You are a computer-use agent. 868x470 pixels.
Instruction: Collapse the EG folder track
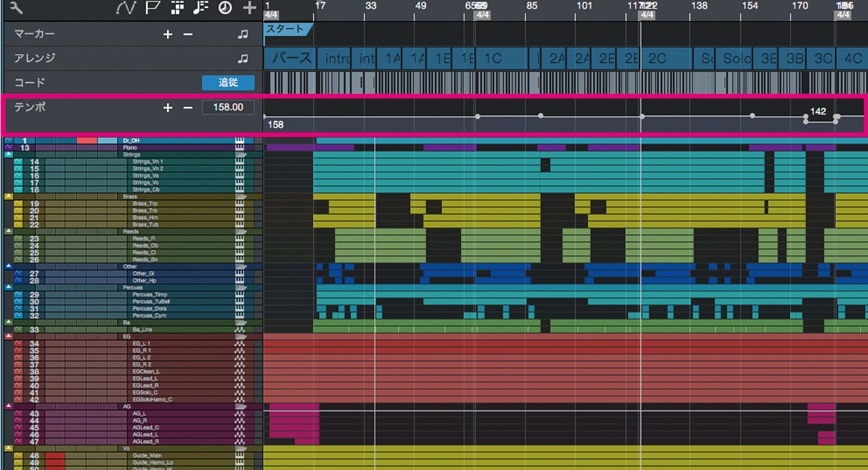click(8, 336)
